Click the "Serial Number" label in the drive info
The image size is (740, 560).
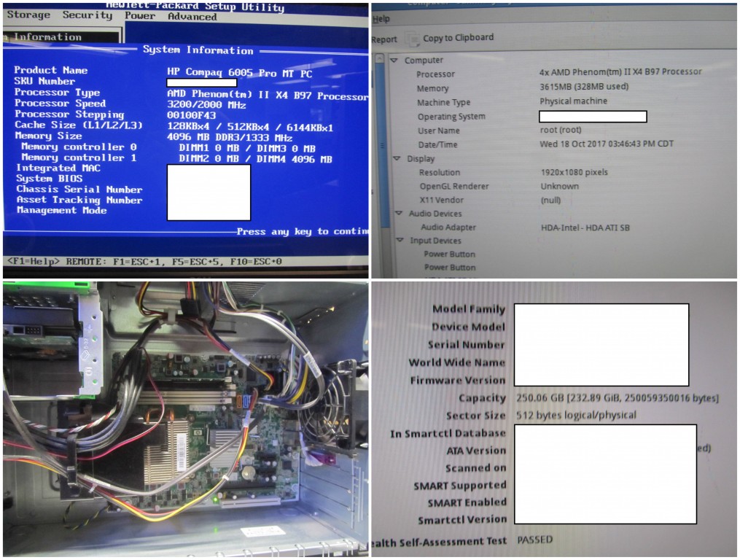[x=467, y=345]
